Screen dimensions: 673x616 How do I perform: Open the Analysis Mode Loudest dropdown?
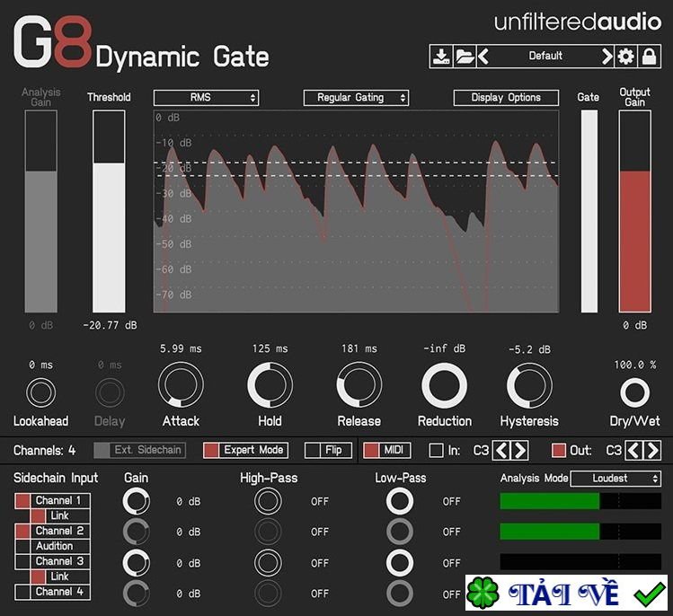point(615,479)
